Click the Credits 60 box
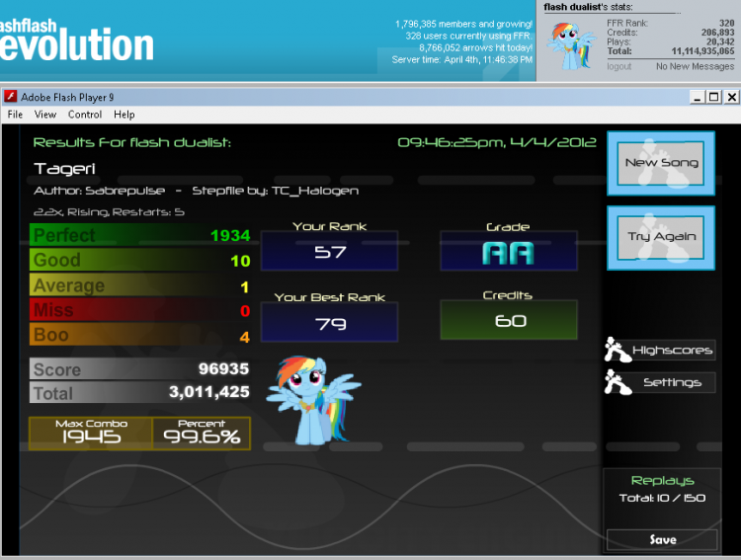The height and width of the screenshot is (560, 741). pos(509,320)
